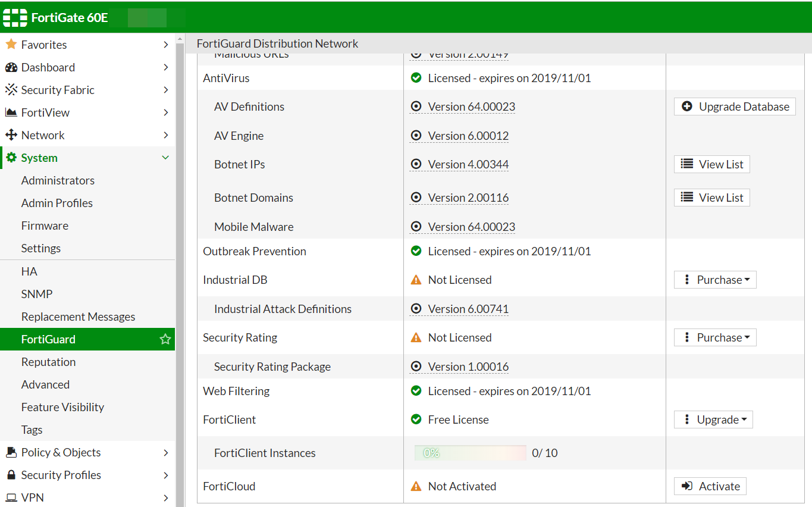
Task: Open the FortiClient Upgrade dropdown
Action: [x=713, y=420]
